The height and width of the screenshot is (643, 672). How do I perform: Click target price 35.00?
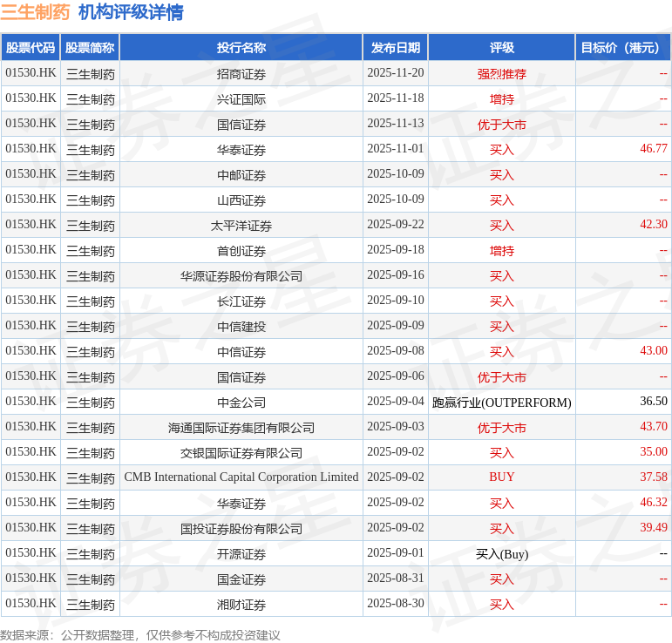(x=654, y=452)
